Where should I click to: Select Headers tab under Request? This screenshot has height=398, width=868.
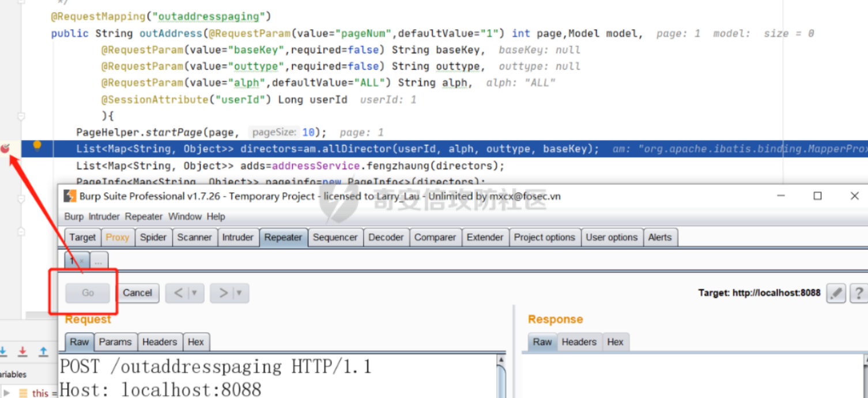click(160, 342)
